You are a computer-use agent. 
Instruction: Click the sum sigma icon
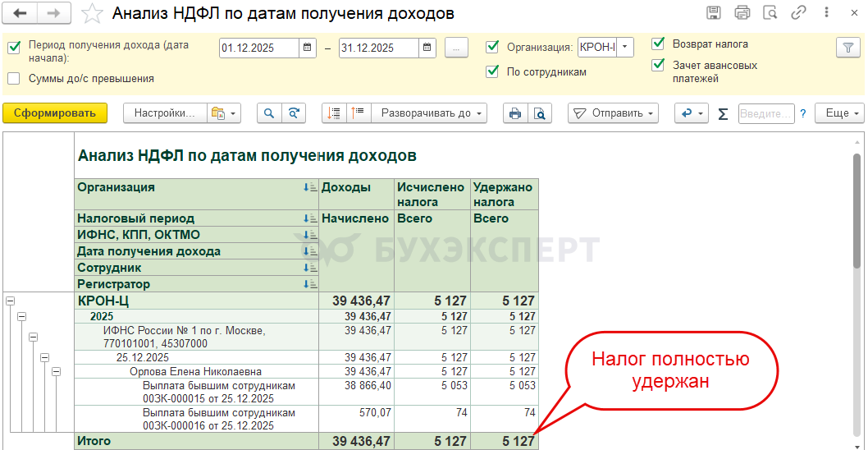tap(723, 113)
